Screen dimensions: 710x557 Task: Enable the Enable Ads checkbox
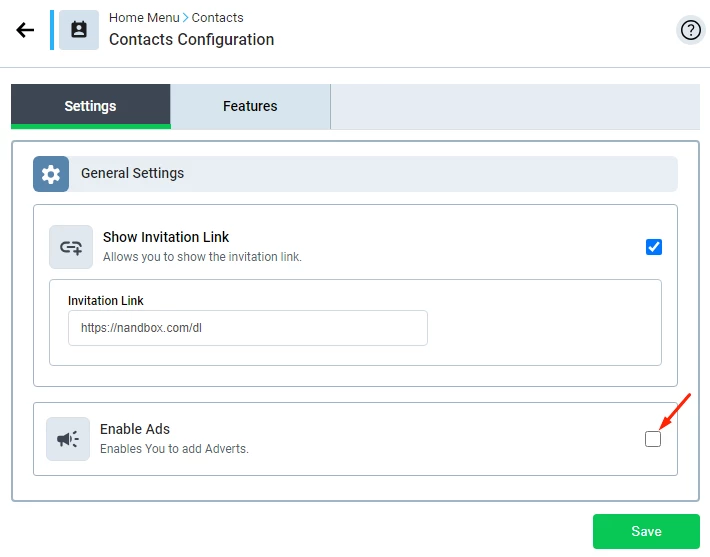pos(653,438)
